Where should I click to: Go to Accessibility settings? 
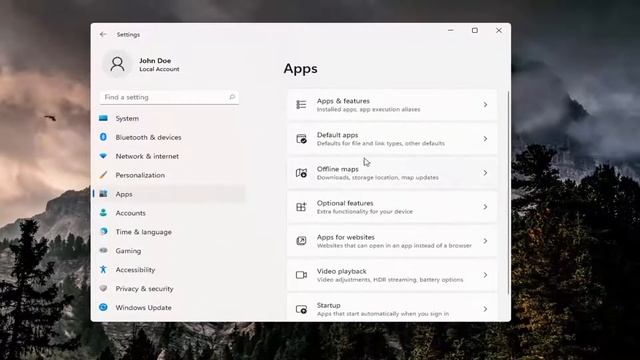click(x=135, y=269)
